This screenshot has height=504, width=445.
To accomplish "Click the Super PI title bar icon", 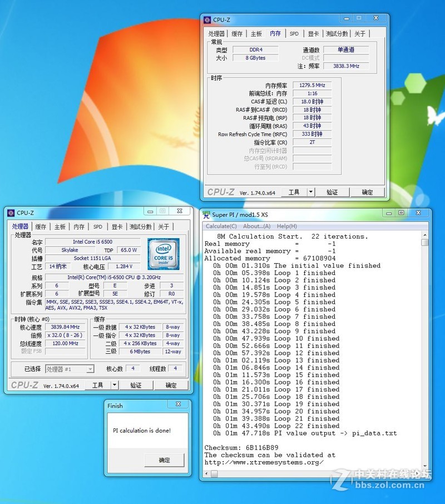I will [x=206, y=215].
